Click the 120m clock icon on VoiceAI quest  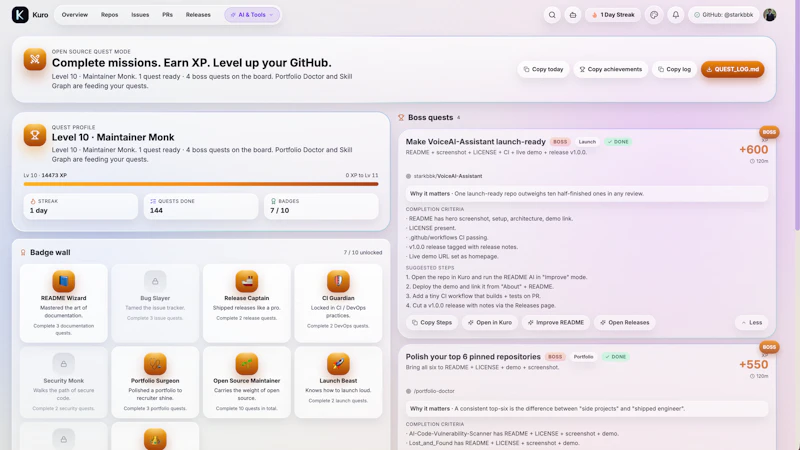(x=752, y=161)
